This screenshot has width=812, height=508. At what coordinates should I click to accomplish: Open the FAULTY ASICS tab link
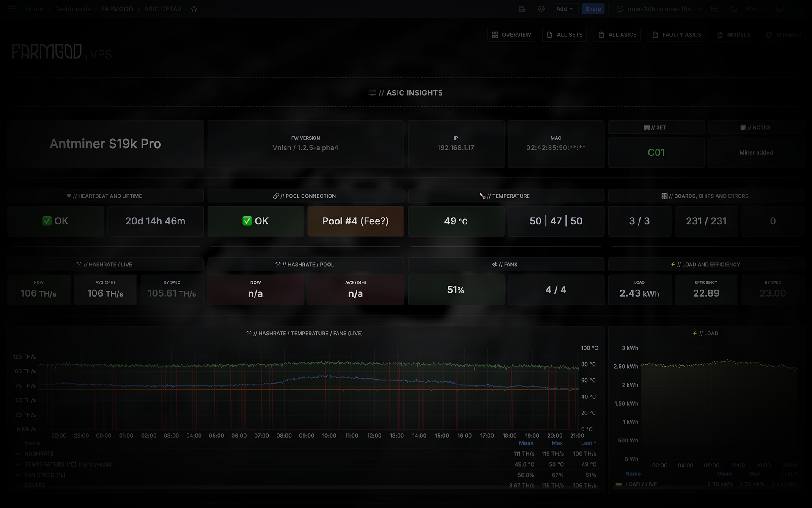click(x=677, y=35)
